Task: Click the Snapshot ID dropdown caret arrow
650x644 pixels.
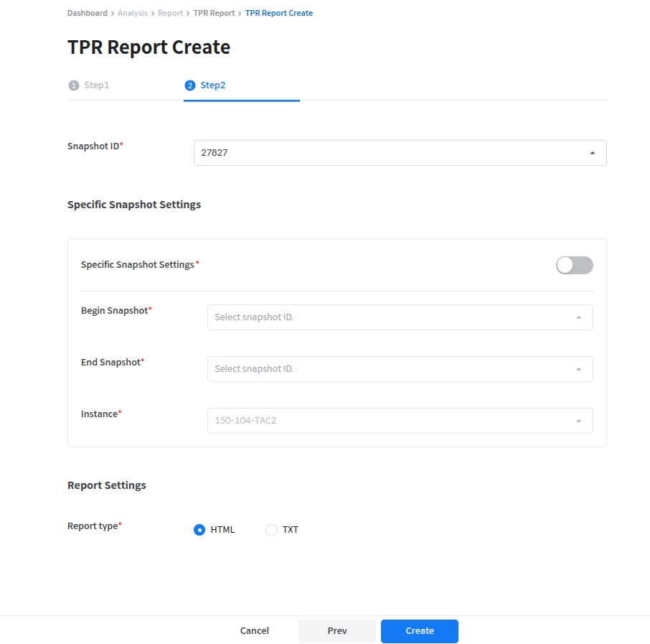Action: 592,153
